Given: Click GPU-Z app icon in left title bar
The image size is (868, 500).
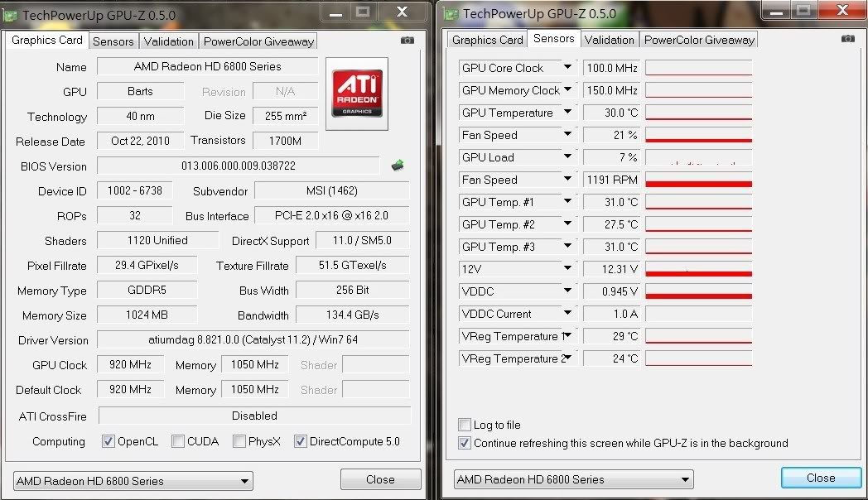Looking at the screenshot, I should 12,14.
